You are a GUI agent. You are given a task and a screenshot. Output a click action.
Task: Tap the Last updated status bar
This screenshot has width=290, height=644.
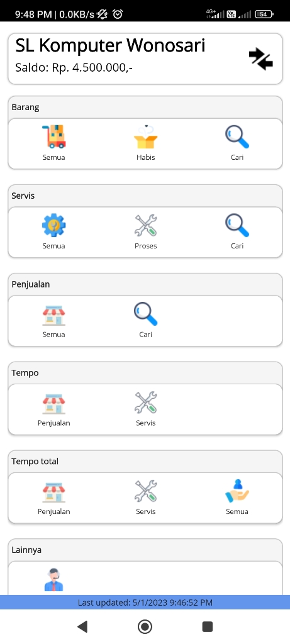(x=145, y=602)
